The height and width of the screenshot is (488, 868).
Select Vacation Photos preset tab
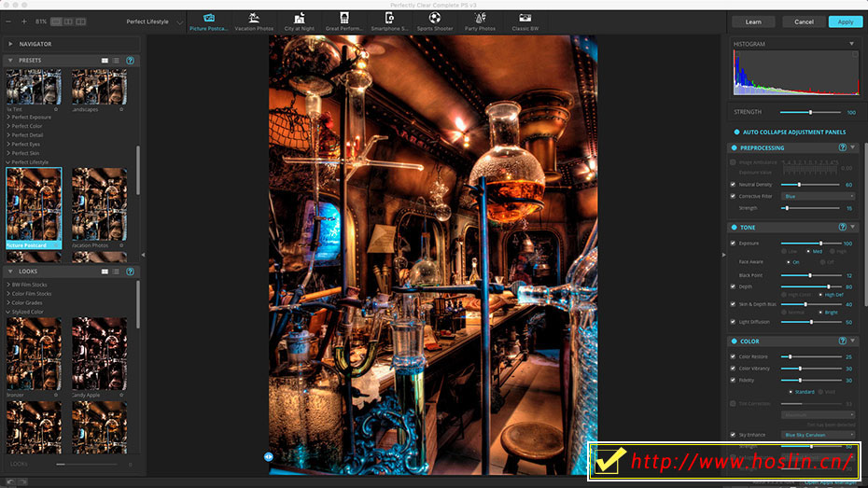point(254,22)
